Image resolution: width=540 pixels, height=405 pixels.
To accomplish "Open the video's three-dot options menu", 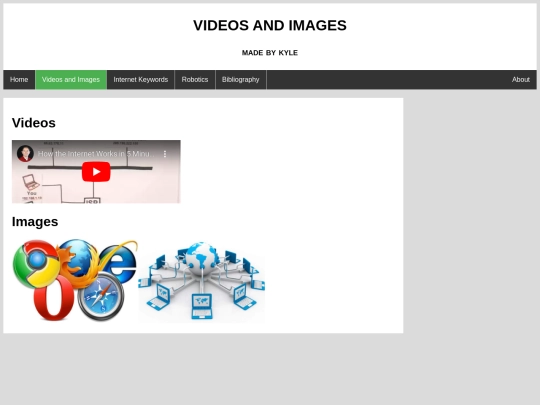I will (165, 154).
